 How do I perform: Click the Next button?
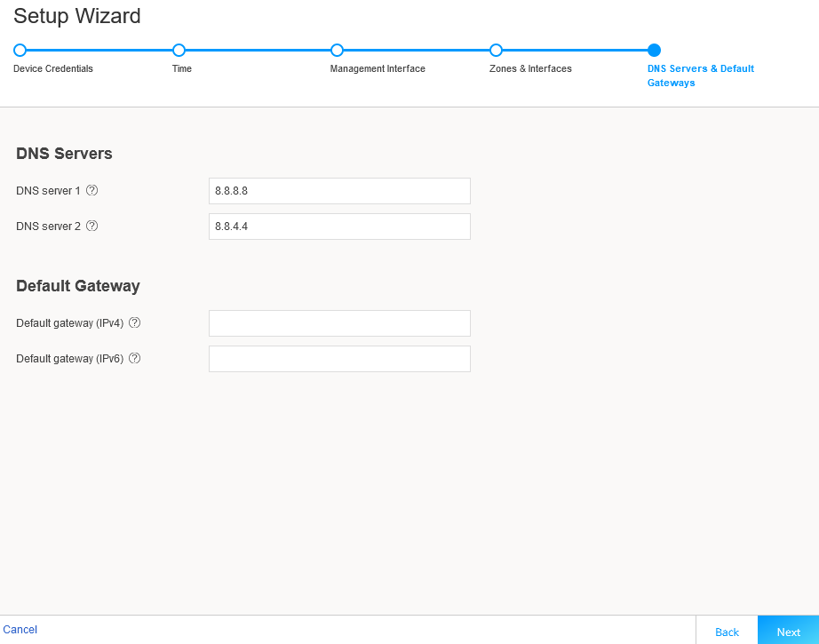(787, 631)
